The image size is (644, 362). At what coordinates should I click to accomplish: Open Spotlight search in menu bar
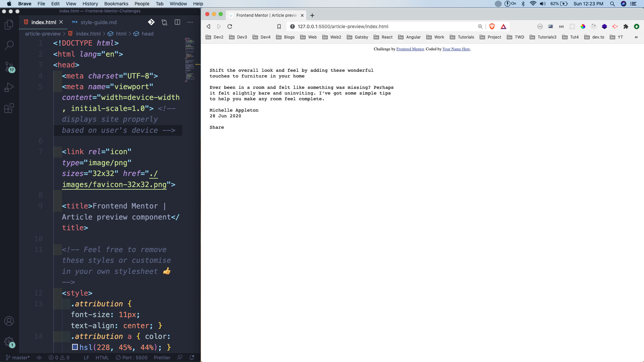tap(612, 4)
